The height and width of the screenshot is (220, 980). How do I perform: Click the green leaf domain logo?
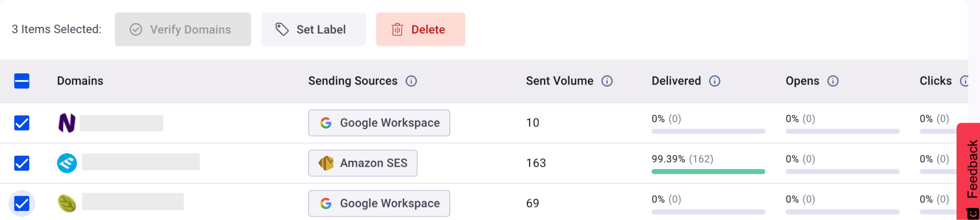67,204
